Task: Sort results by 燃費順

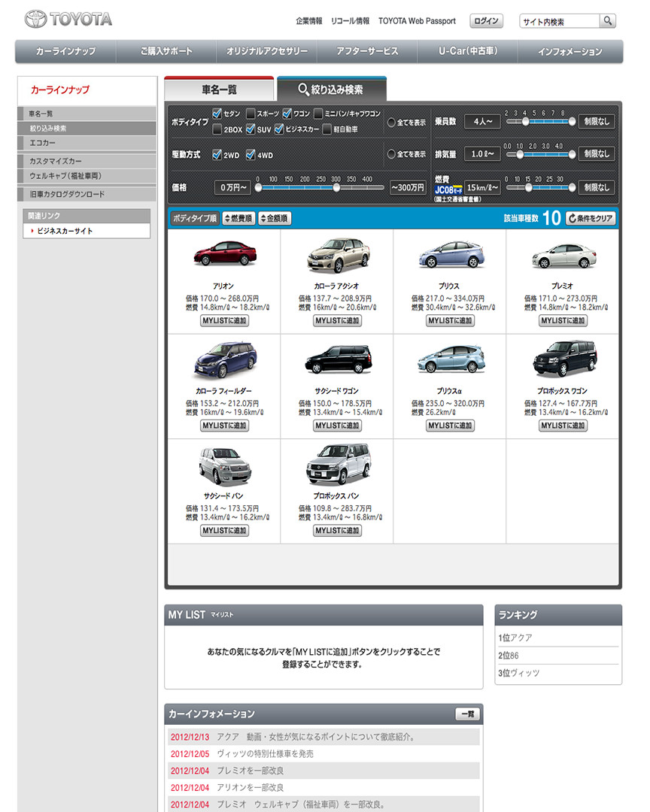Action: 238,219
